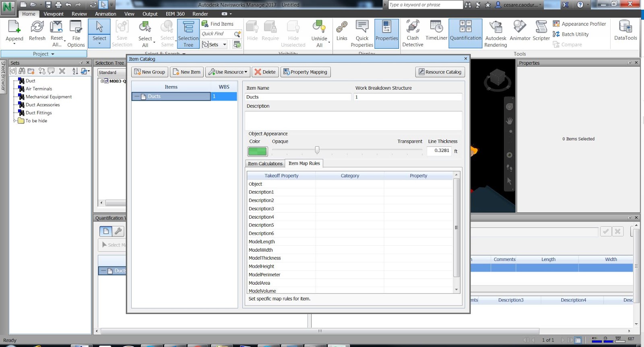Open the Sheet Browser side tab
Viewport: 644px width, 347px height.
3,76
